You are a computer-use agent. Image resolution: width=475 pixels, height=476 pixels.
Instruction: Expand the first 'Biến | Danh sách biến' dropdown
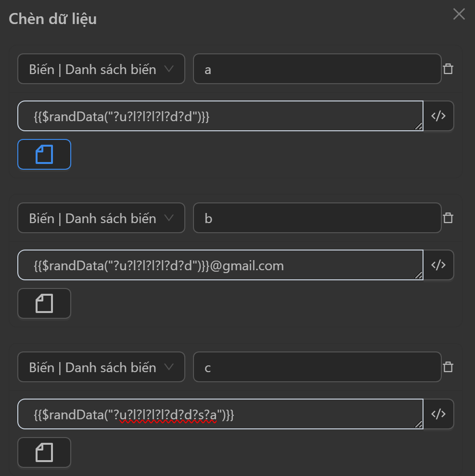point(101,69)
